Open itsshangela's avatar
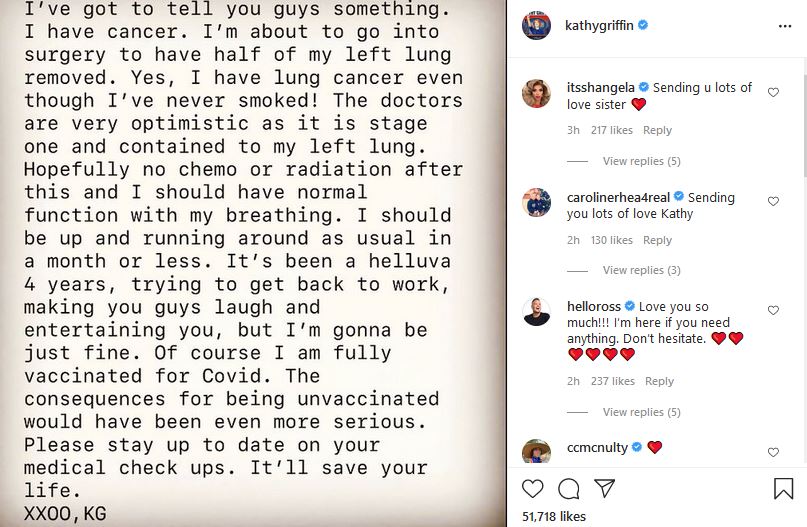 pyautogui.click(x=536, y=94)
